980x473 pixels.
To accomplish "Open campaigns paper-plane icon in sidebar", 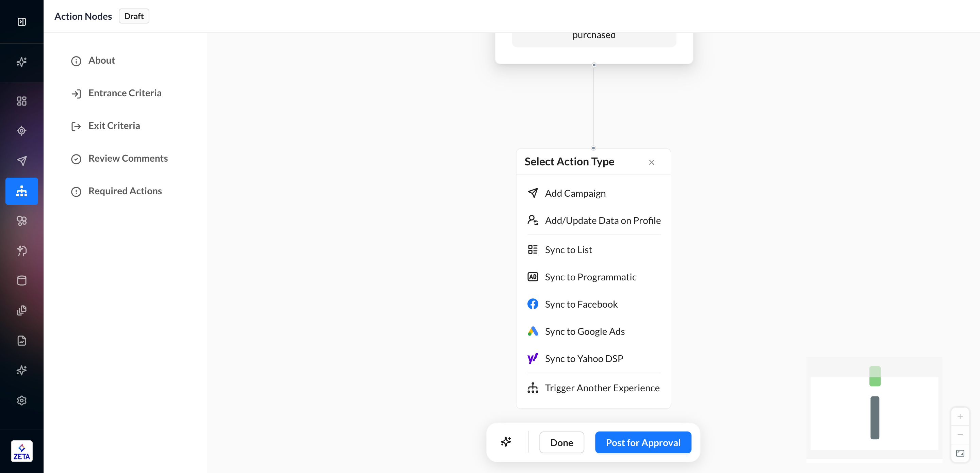I will click(22, 161).
